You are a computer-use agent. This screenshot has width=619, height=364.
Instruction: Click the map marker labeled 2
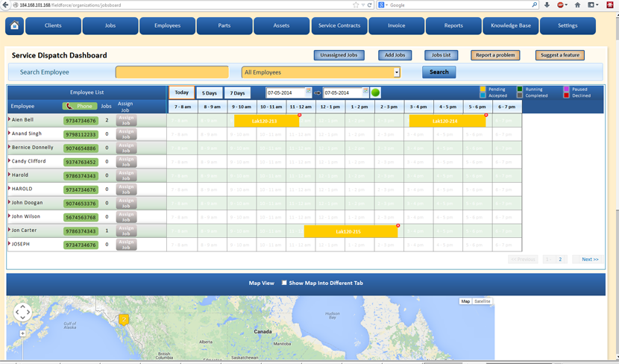[124, 319]
